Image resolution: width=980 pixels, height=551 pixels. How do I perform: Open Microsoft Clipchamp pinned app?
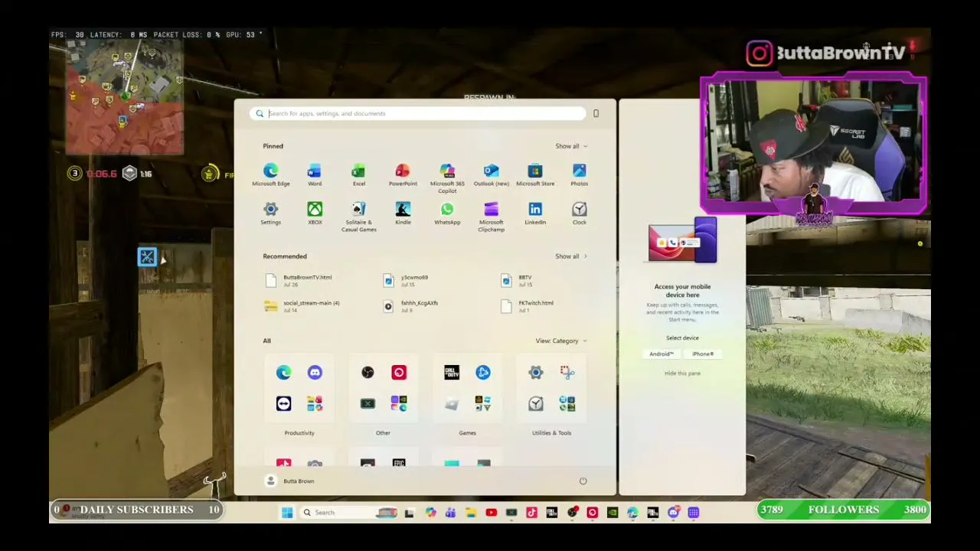click(491, 217)
